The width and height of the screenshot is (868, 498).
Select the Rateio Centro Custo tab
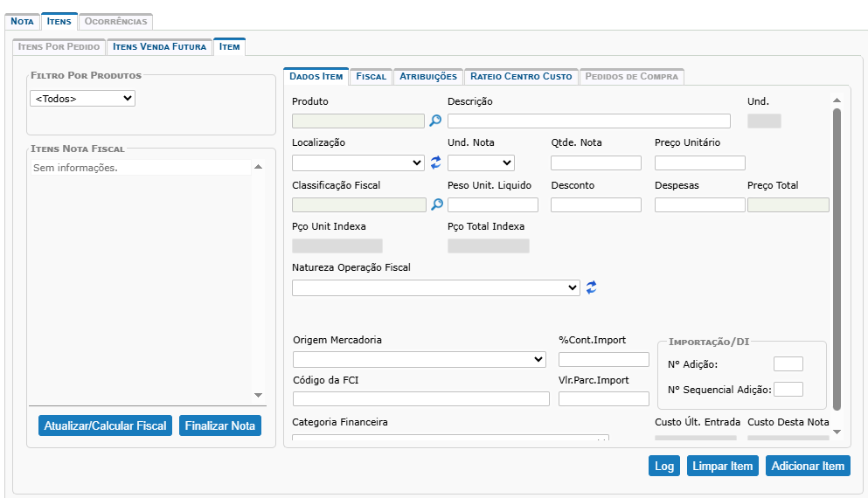click(521, 77)
